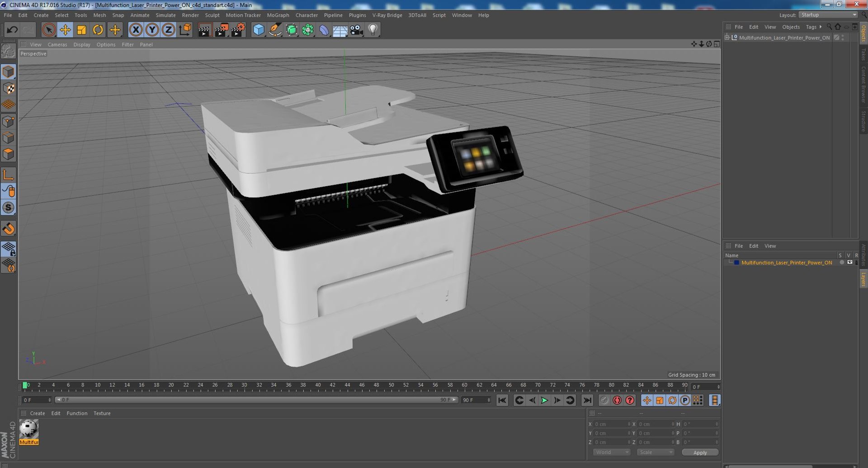Open the World coordinate dropdown
The height and width of the screenshot is (468, 868).
(612, 452)
